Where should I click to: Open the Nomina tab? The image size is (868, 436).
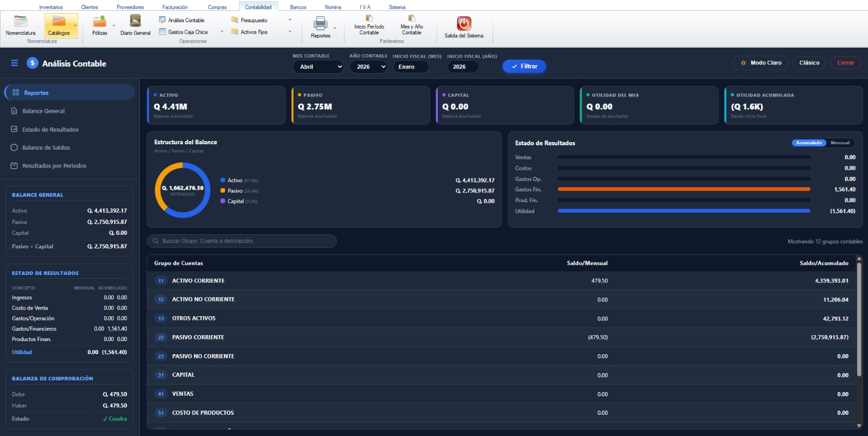pos(333,7)
